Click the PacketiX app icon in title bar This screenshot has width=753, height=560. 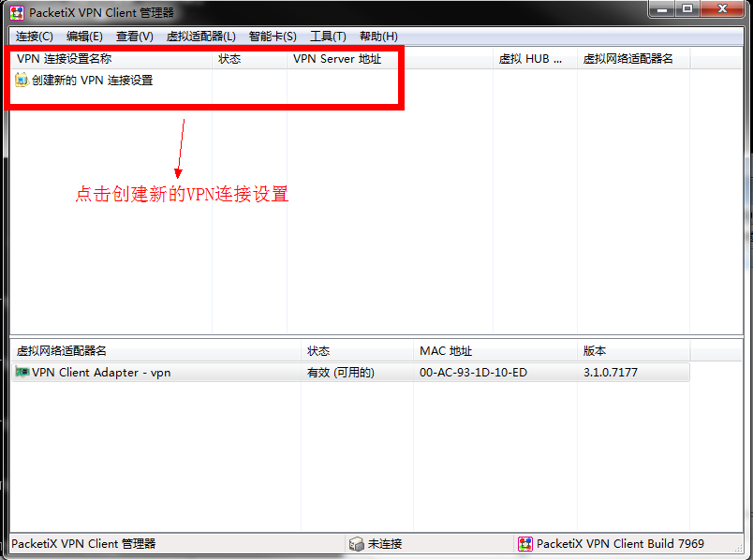click(17, 12)
